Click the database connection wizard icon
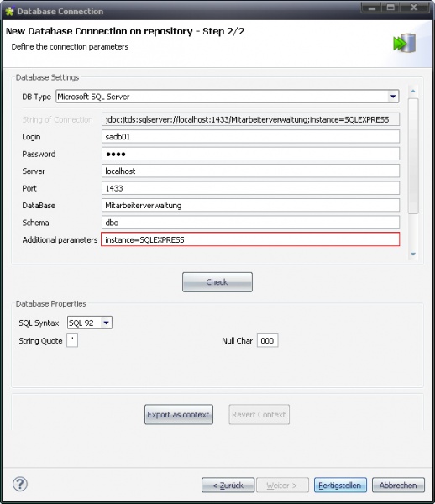Image resolution: width=435 pixels, height=504 pixels. (405, 43)
